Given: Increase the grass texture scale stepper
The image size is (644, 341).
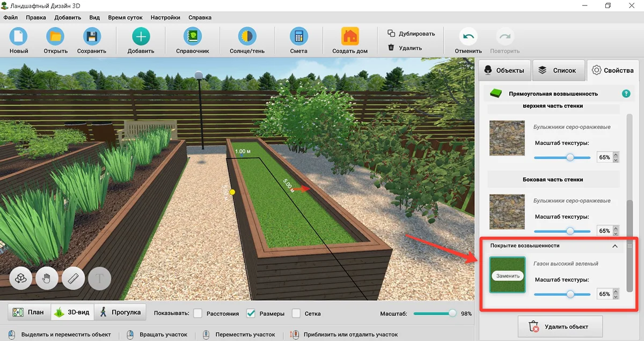Looking at the screenshot, I should 616,292.
